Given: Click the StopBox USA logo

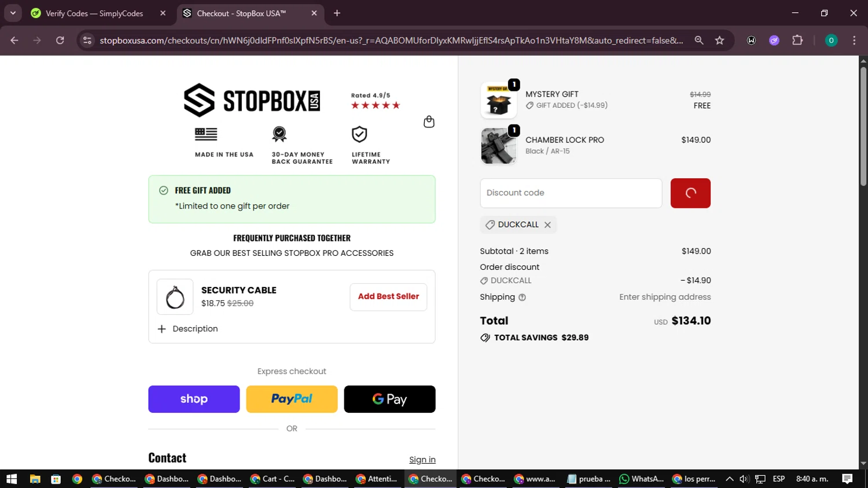Looking at the screenshot, I should coord(252,100).
